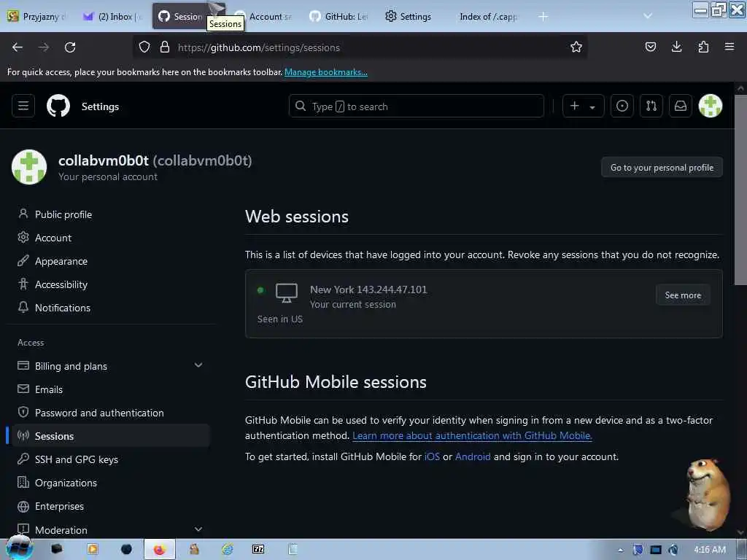Bookmark this page with star icon
The image size is (747, 560).
576,47
